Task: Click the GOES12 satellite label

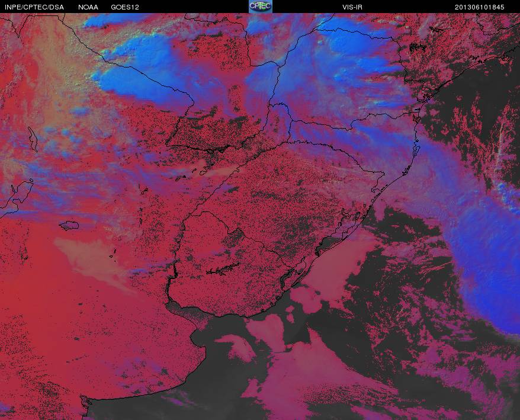Action: [x=125, y=7]
